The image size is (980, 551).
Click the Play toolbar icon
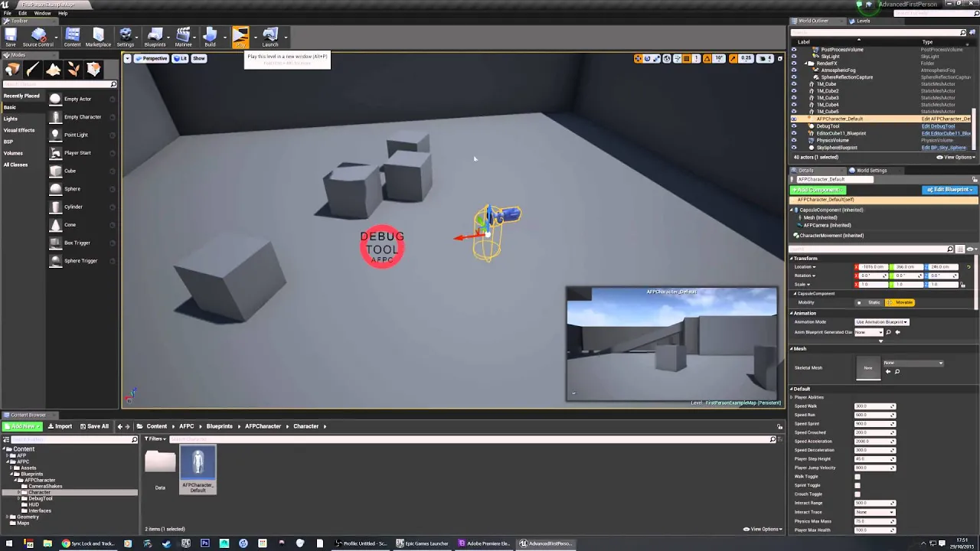point(240,37)
